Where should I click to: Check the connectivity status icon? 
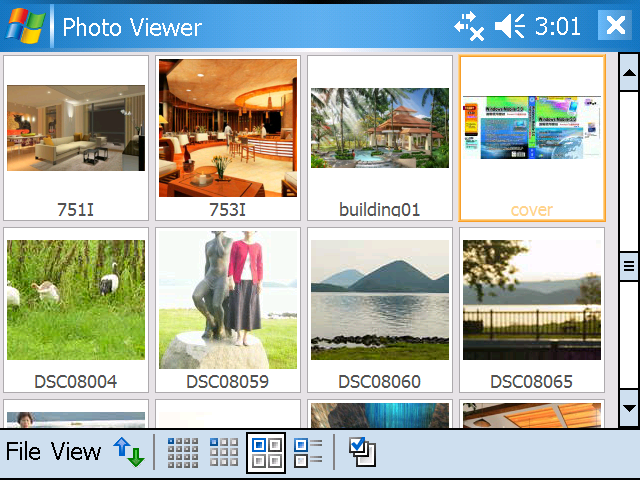click(x=469, y=27)
